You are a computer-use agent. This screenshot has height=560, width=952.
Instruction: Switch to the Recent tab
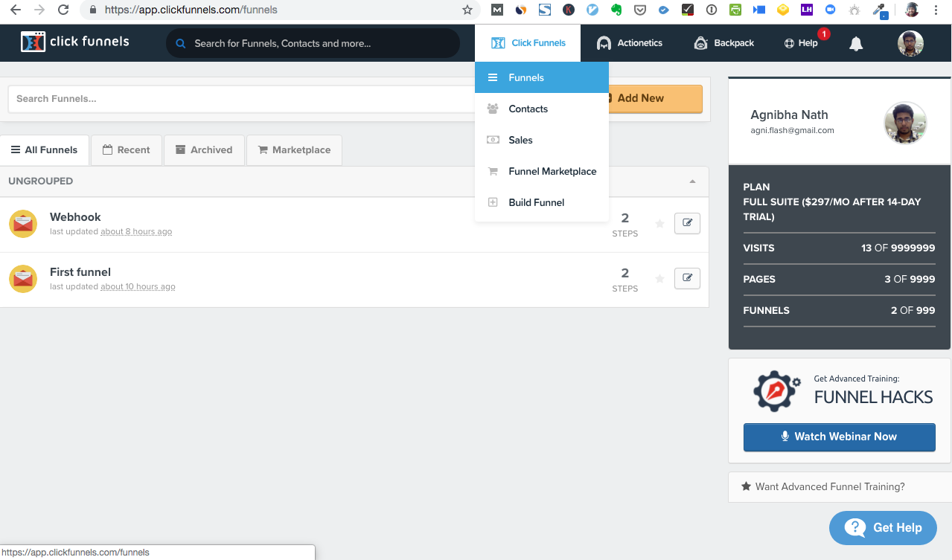(127, 149)
